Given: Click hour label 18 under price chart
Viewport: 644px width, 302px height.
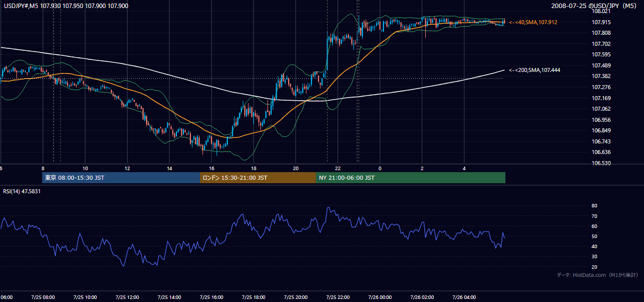Looking at the screenshot, I should 253,168.
